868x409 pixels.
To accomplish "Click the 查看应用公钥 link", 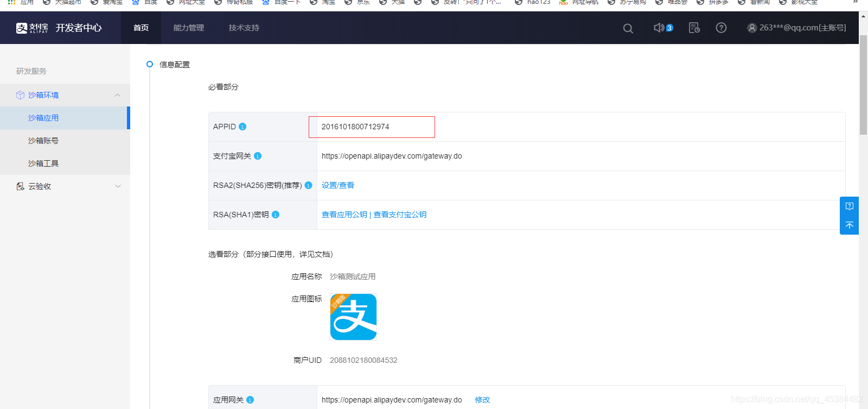I will [x=344, y=215].
